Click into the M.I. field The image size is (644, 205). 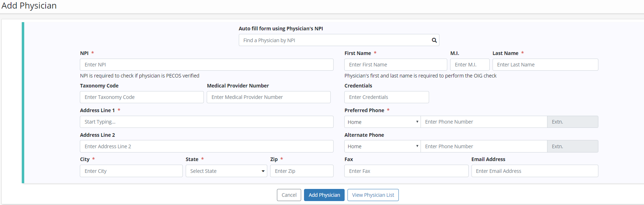click(469, 65)
